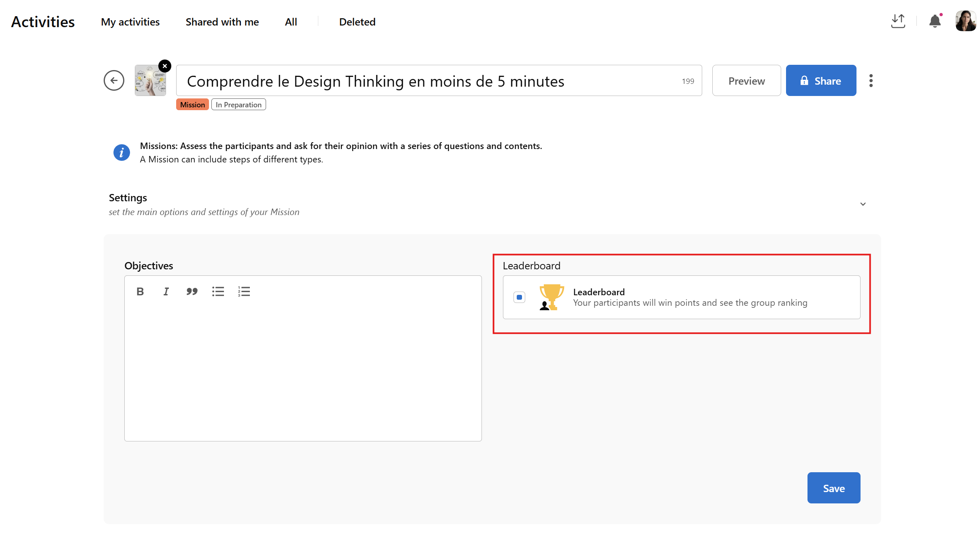Click the blue info icon

[x=121, y=153]
